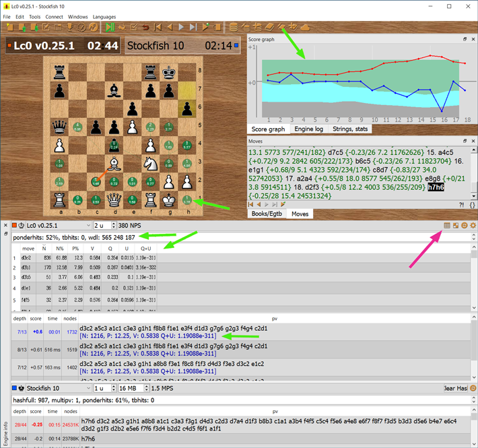Image resolution: width=478 pixels, height=448 pixels.
Task: Open the Lc0 thread count '2 u' dropdown
Action: 104,225
